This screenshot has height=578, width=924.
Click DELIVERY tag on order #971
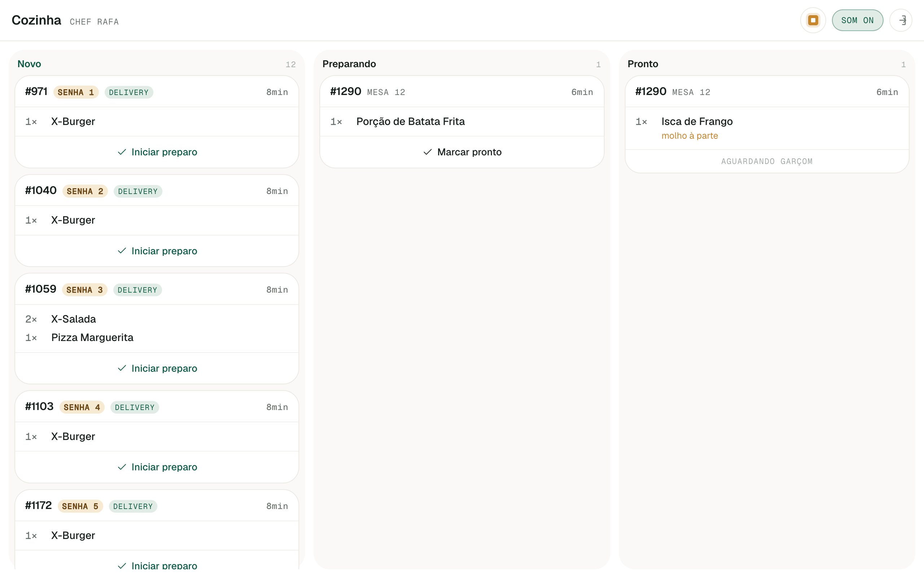click(129, 92)
